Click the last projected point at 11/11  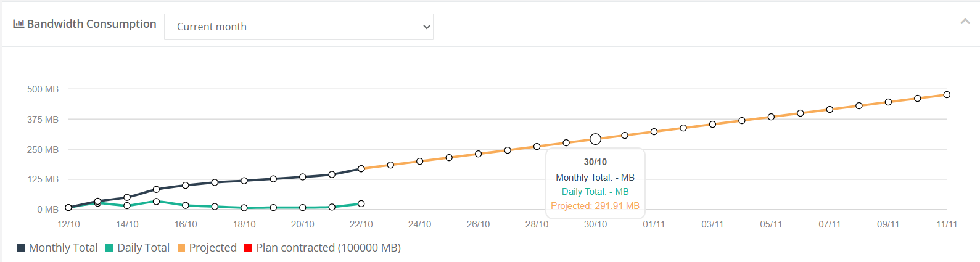(x=947, y=95)
